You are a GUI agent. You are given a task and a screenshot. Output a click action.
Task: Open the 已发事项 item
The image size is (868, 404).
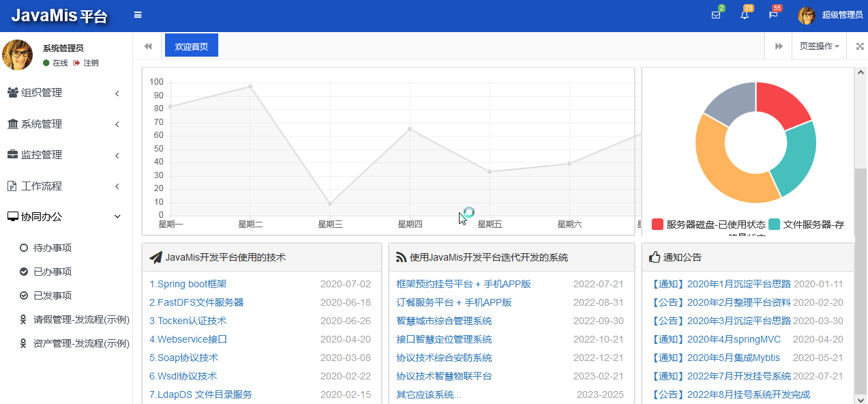pos(53,295)
